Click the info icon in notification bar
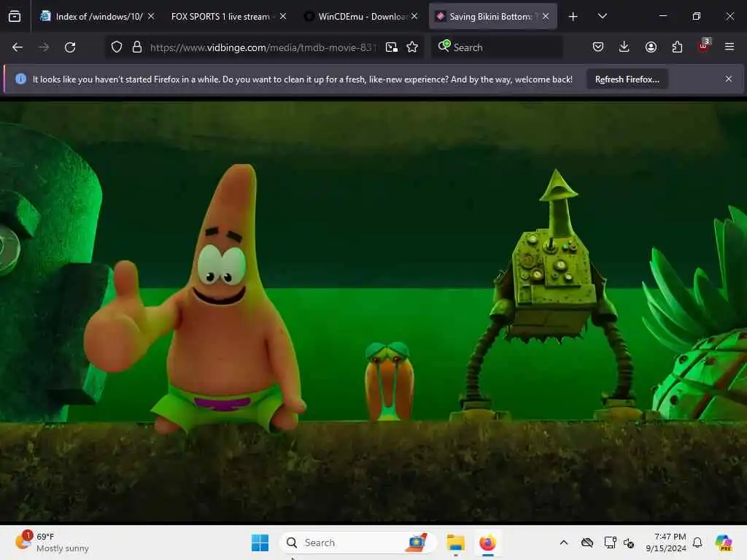Image resolution: width=747 pixels, height=560 pixels. (20, 79)
